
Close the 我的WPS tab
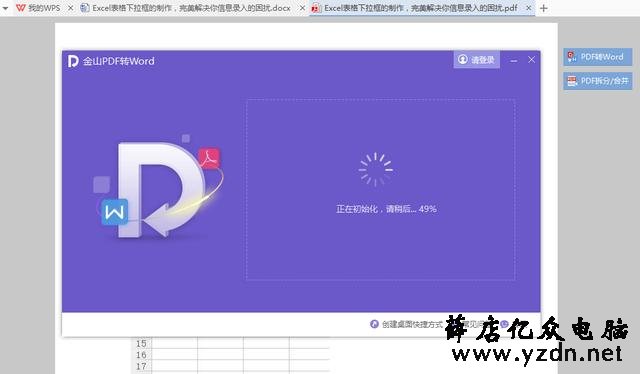tap(71, 8)
